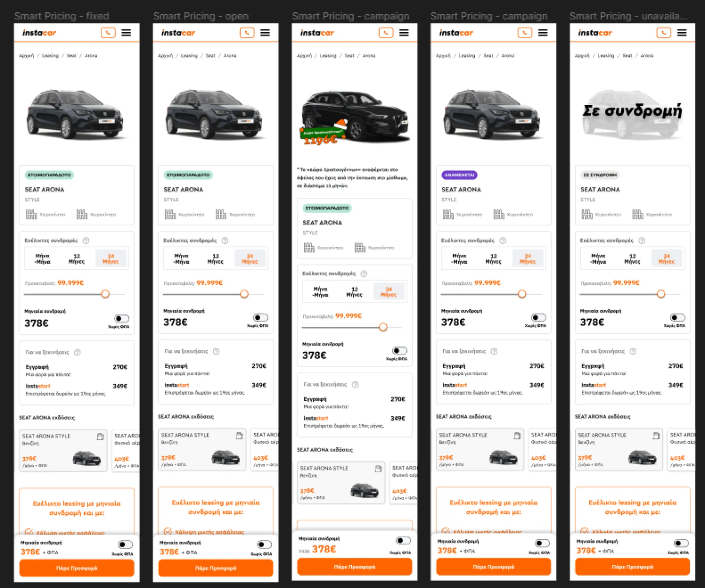Click the purple ΑΝΑΜΕΝΕΤΑΙ badge

459,175
